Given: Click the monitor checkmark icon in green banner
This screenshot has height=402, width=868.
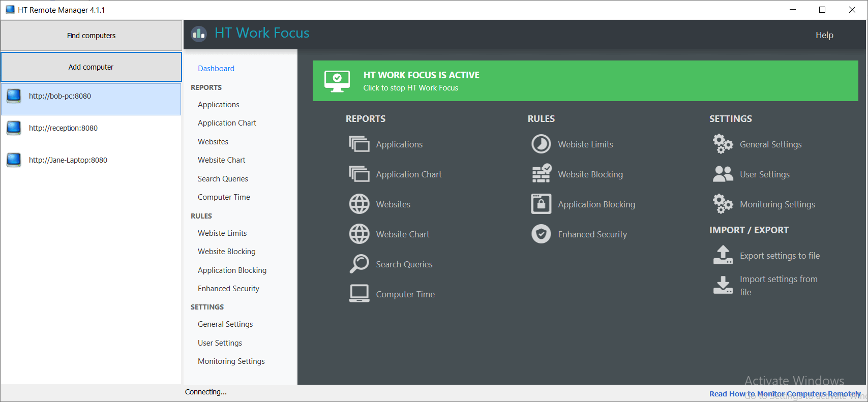Looking at the screenshot, I should point(337,81).
